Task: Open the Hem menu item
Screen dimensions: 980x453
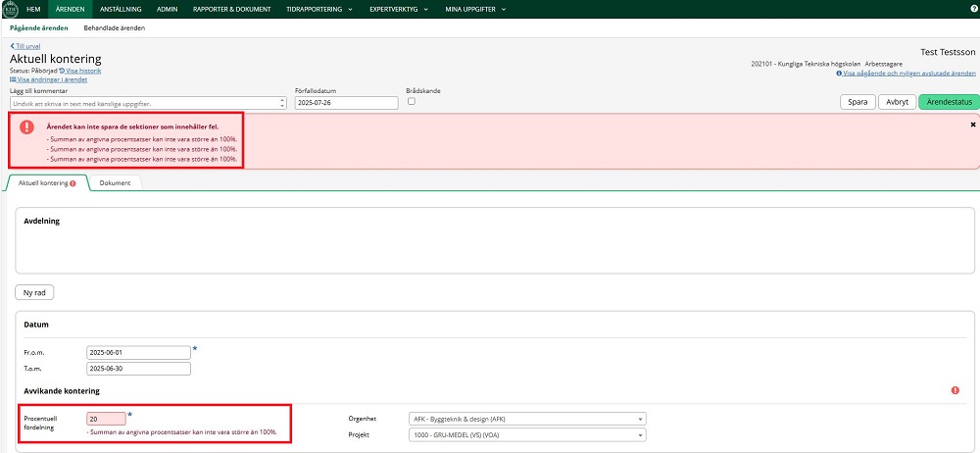Action: [33, 10]
